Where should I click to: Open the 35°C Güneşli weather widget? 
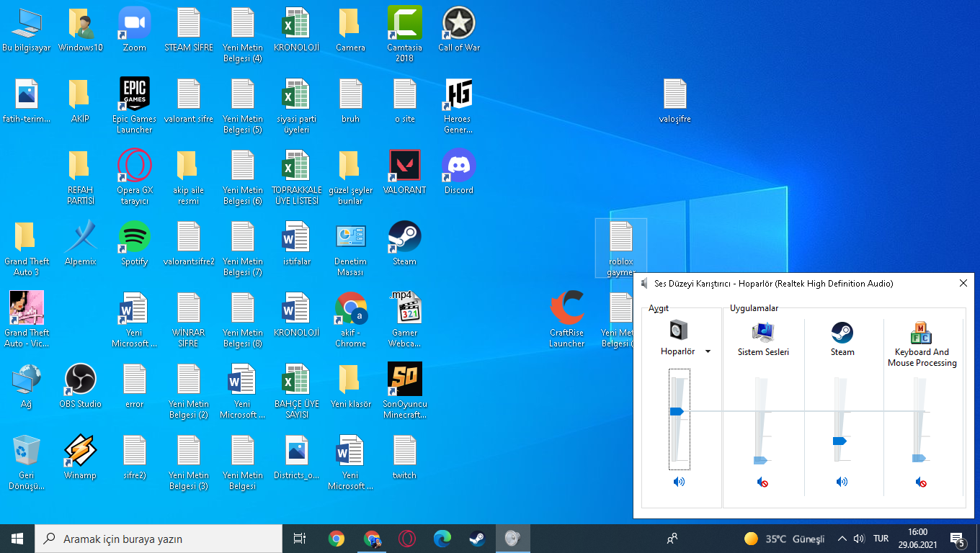click(x=784, y=539)
